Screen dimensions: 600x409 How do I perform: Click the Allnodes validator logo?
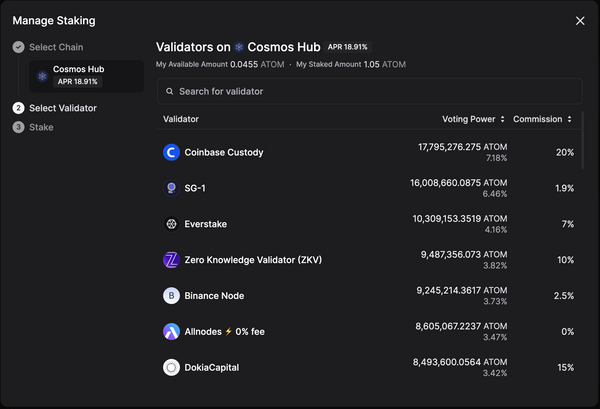coord(171,331)
